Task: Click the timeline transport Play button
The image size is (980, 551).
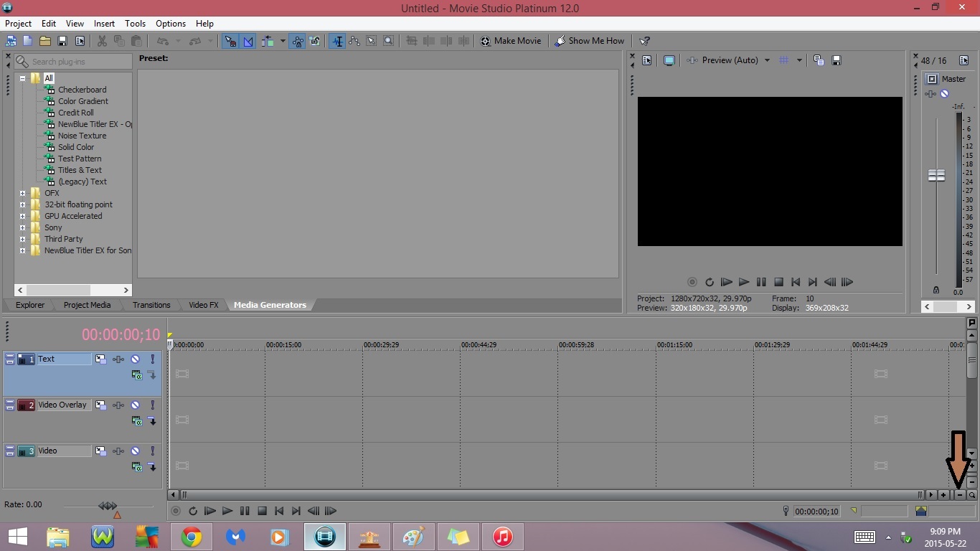Action: pos(227,511)
